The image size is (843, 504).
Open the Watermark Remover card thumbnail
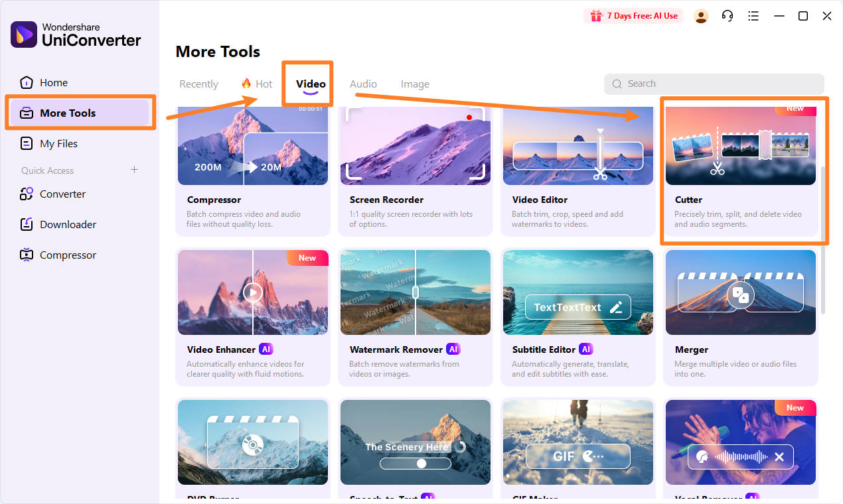(416, 292)
